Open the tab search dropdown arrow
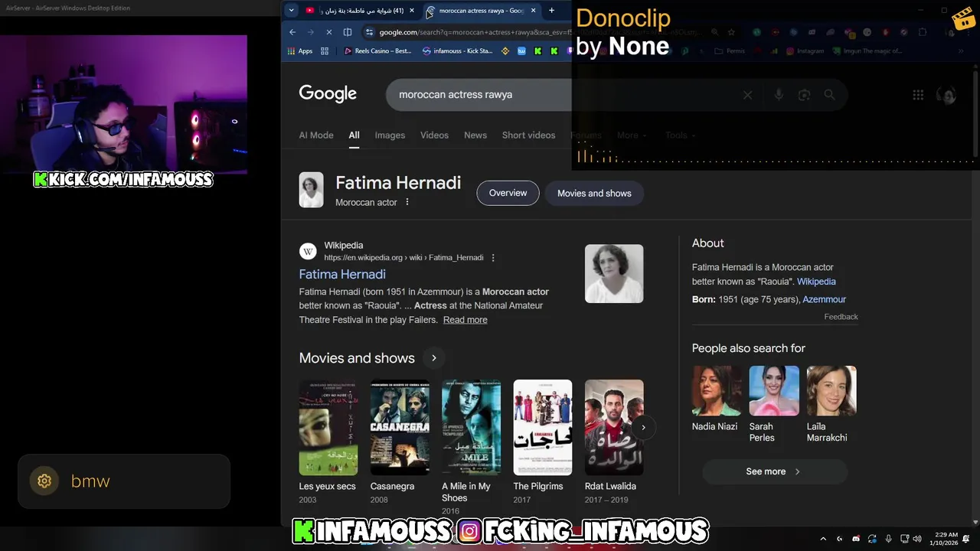Screen dimensions: 980x551 click(292, 11)
